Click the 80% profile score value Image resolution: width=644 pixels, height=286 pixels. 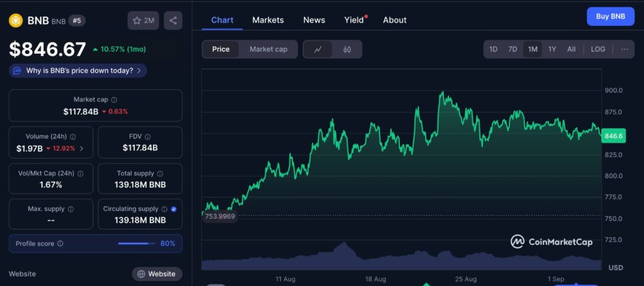pos(167,244)
